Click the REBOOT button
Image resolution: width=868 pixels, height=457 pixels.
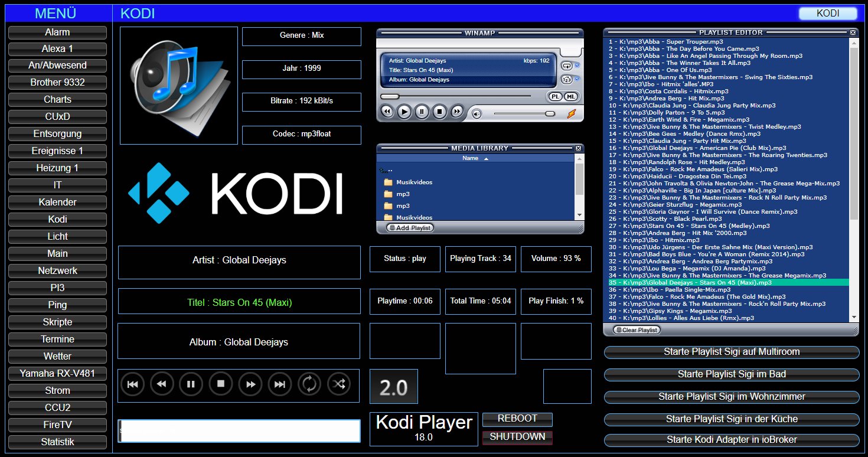[x=517, y=419]
